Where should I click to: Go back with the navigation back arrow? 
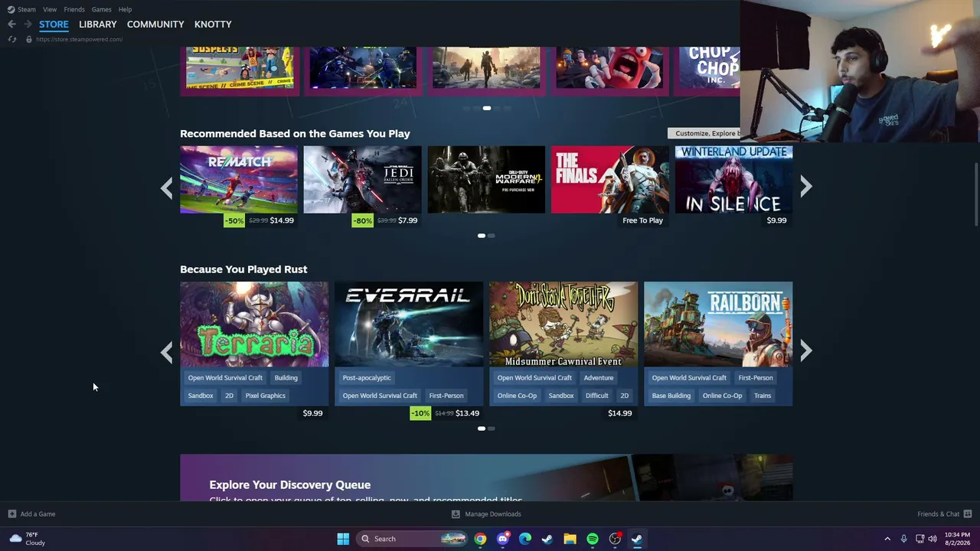(11, 24)
